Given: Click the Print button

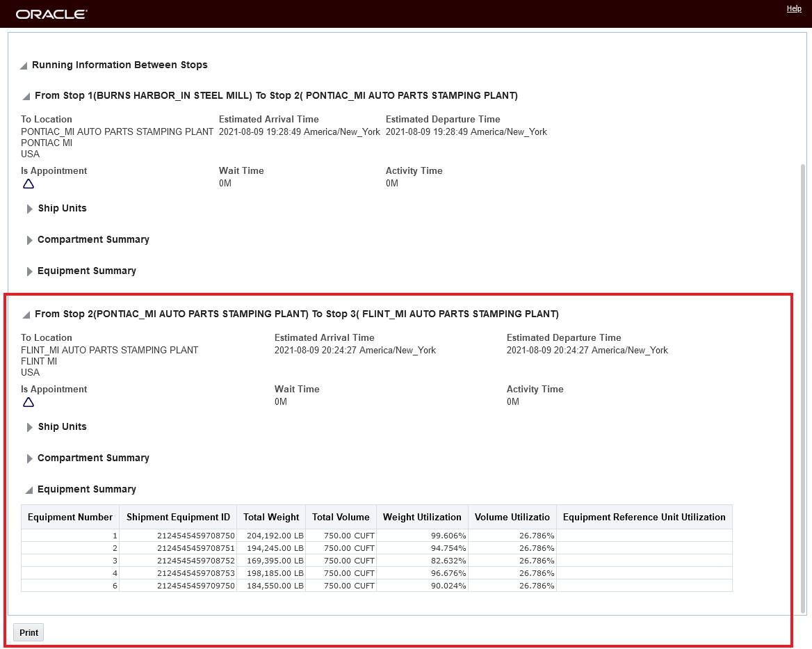Looking at the screenshot, I should 29,632.
